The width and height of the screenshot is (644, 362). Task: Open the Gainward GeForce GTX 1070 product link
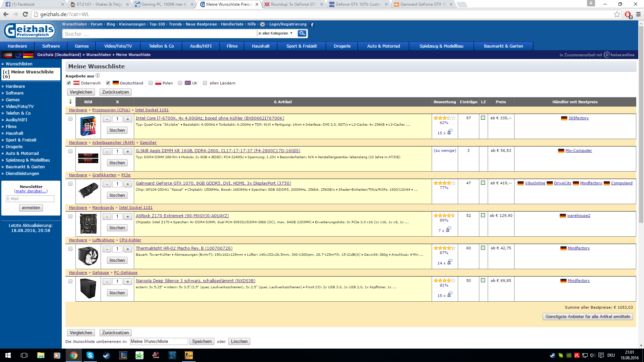[213, 183]
